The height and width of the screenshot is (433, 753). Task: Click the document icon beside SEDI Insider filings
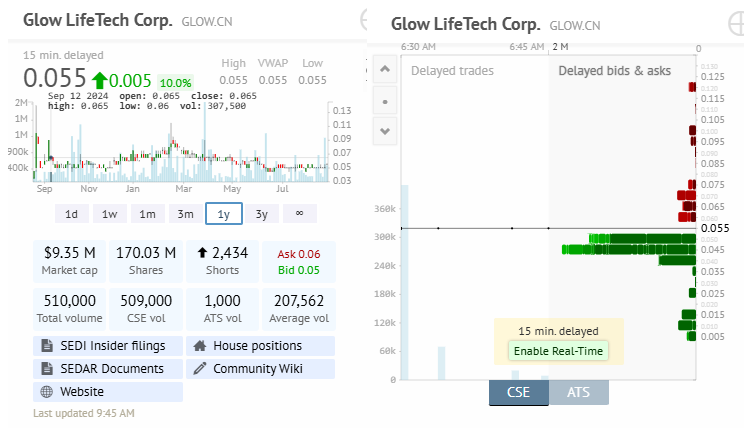coord(47,346)
